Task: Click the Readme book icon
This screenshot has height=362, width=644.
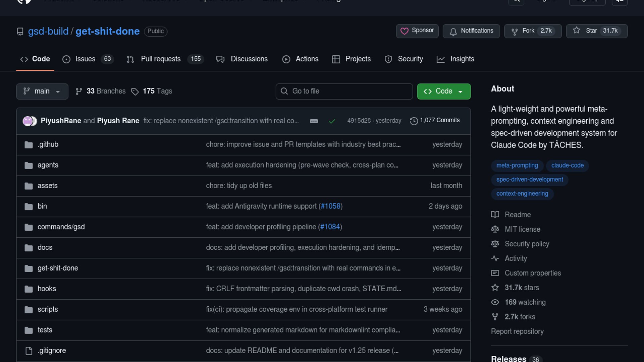Action: 495,215
